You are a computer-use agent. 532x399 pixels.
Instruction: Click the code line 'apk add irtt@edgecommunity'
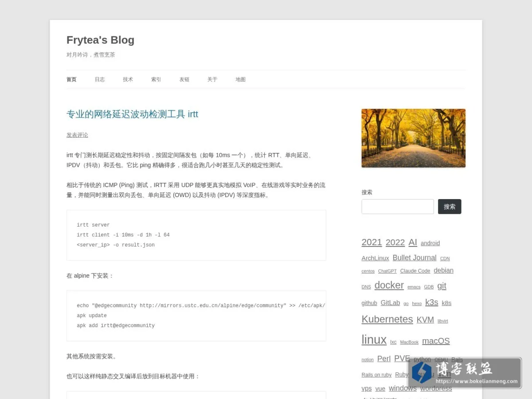click(116, 325)
